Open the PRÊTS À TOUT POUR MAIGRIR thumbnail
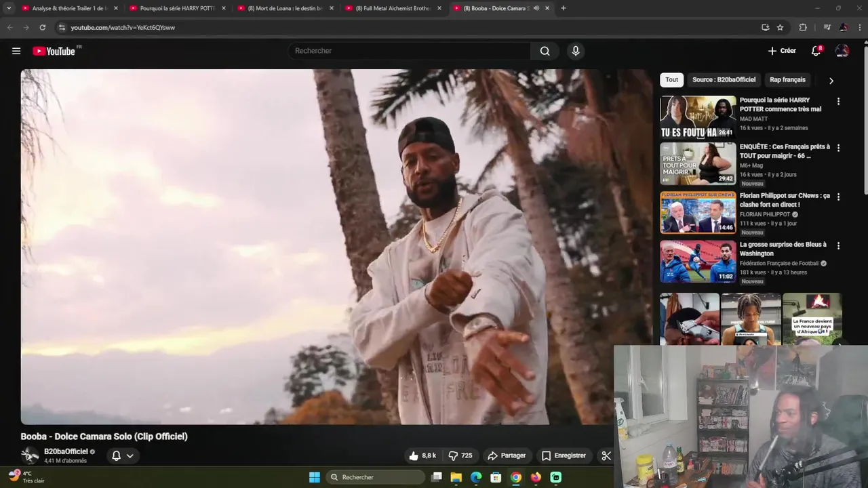This screenshot has width=868, height=488. [698, 163]
